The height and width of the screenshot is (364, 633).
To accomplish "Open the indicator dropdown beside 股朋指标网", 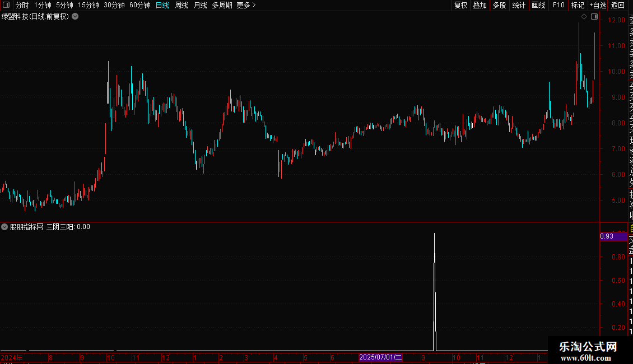I will pyautogui.click(x=4, y=227).
